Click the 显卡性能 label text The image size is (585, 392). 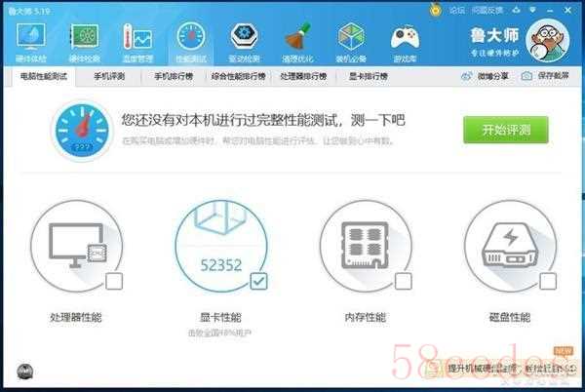[221, 318]
